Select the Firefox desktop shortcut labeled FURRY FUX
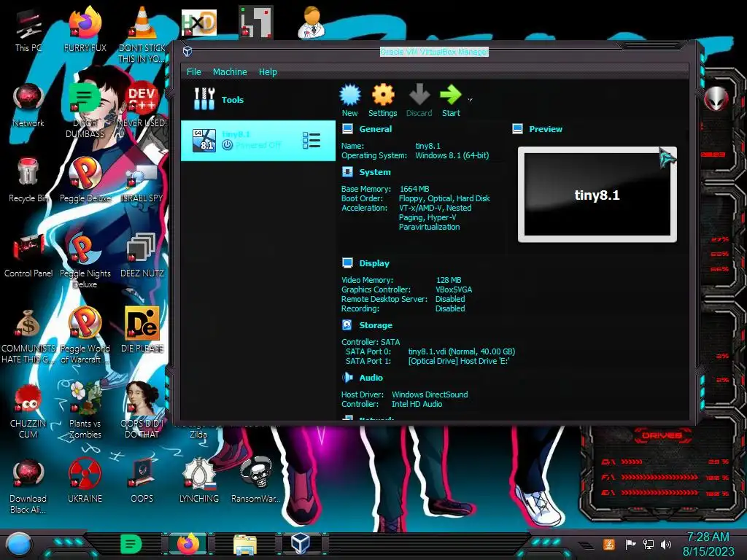Screen dimensions: 747x560 point(85,29)
